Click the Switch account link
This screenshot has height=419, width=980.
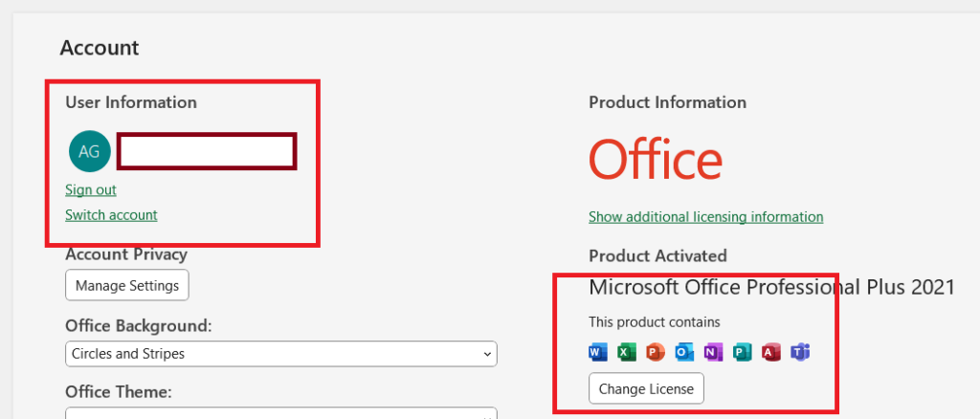coord(111,215)
